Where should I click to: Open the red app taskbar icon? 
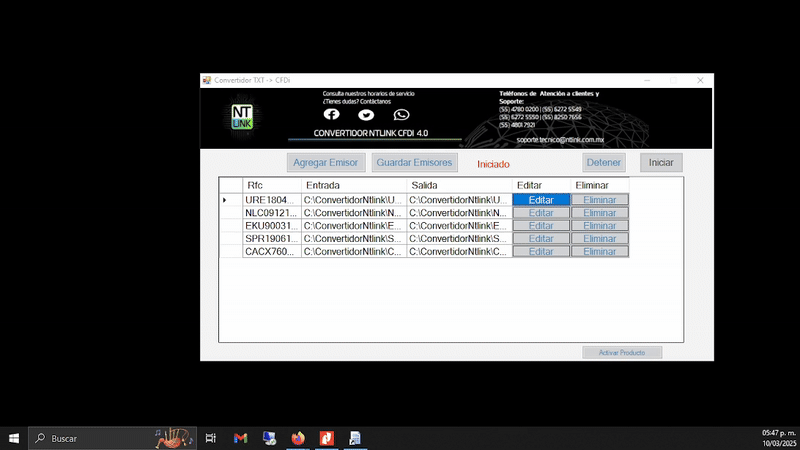pyautogui.click(x=327, y=438)
